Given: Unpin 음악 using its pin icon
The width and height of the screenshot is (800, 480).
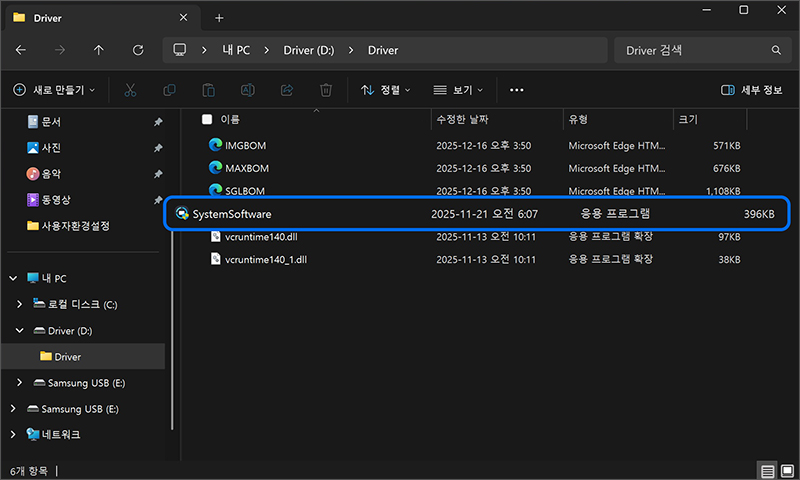Looking at the screenshot, I should pos(158,174).
